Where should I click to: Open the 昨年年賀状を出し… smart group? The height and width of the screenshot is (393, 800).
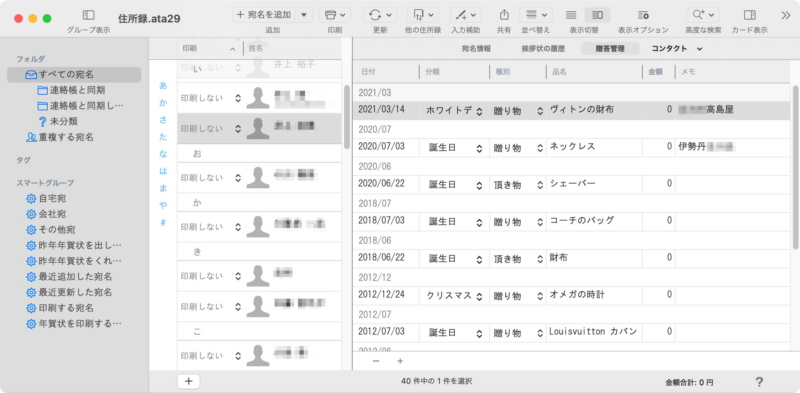[74, 245]
